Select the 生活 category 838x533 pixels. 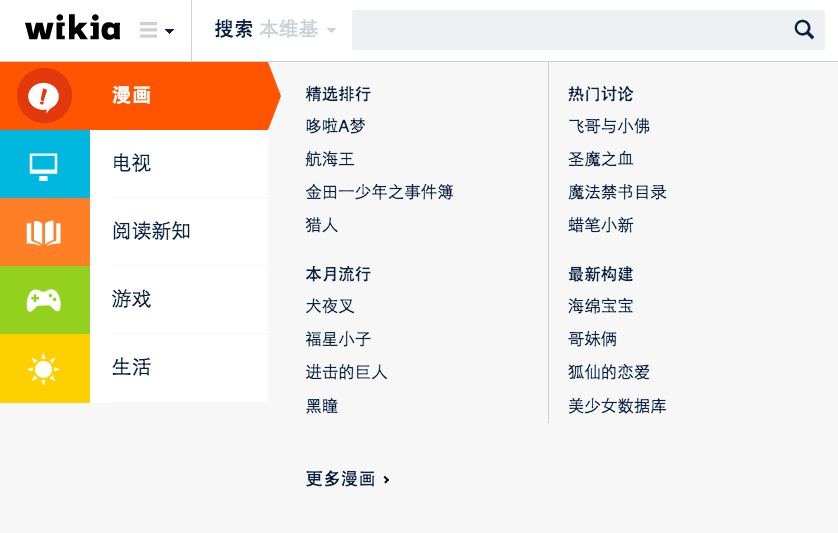coord(131,367)
